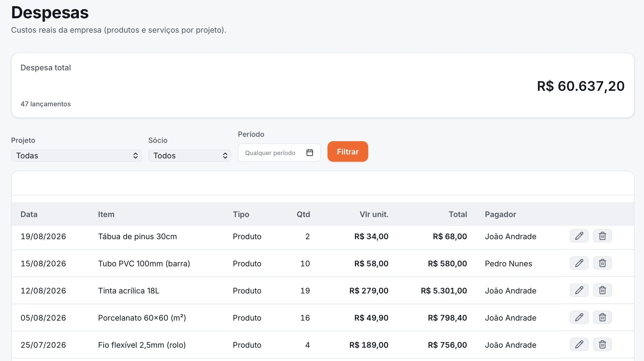644x361 pixels.
Task: Edit the Tábua de pinus 30cm entry
Action: (x=579, y=236)
